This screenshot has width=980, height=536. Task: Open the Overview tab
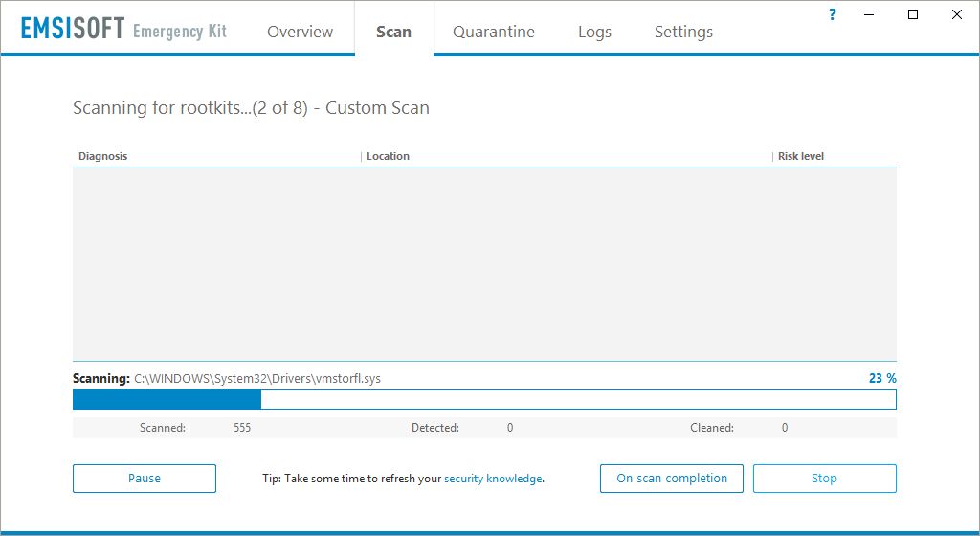300,32
